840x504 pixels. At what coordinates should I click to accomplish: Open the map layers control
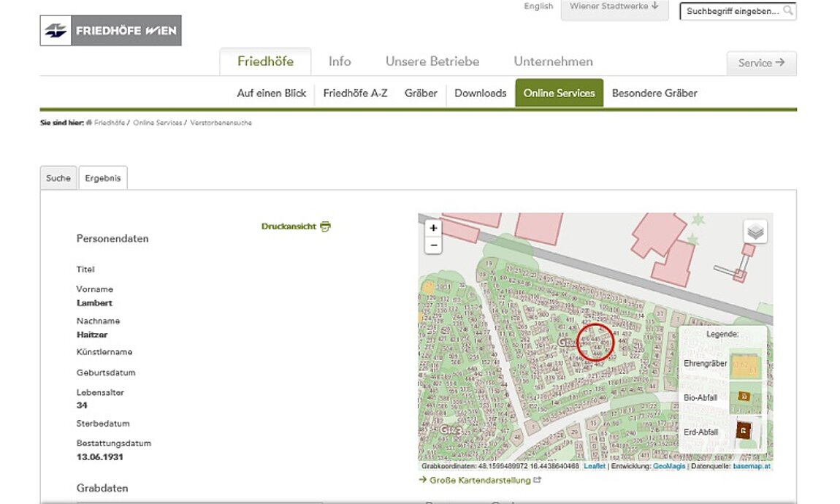755,232
